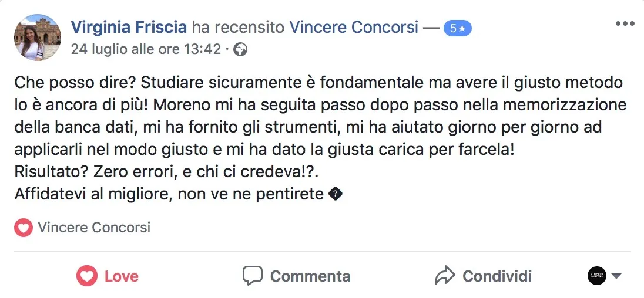
Task: Click the 5-star rating badge
Action: point(457,28)
